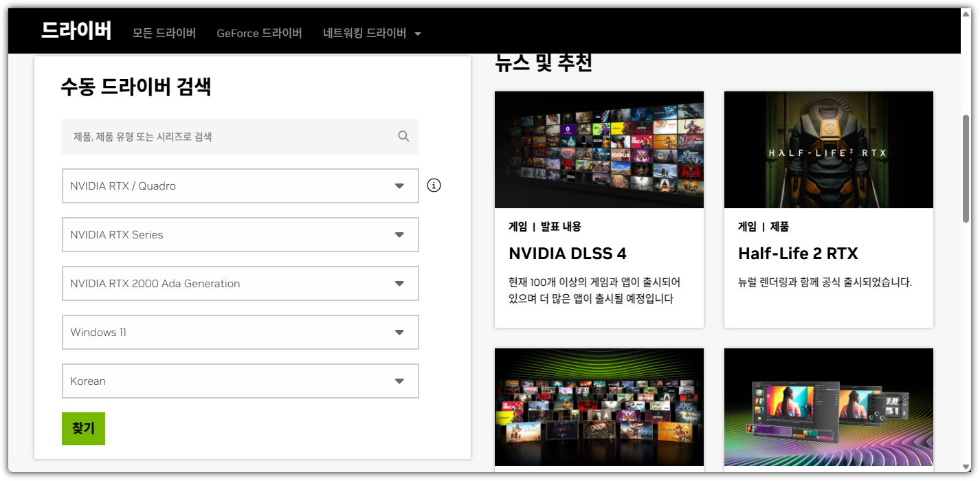The width and height of the screenshot is (980, 481).
Task: Click 게임 | 제품 tag text
Action: tap(764, 226)
